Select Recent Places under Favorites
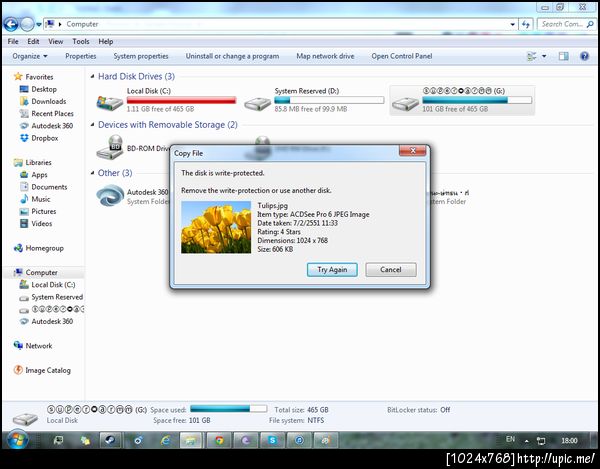Screen dimensions: 600x469 point(46,114)
